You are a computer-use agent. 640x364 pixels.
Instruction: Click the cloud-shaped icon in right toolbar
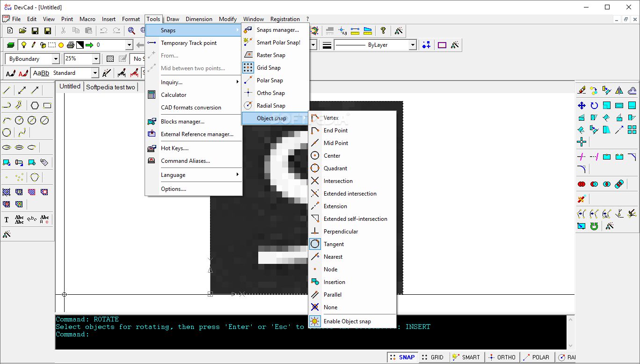(632, 90)
